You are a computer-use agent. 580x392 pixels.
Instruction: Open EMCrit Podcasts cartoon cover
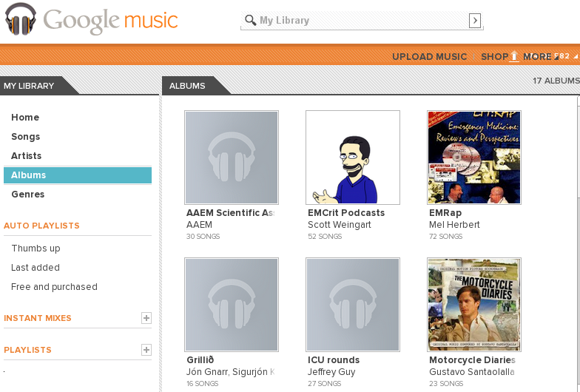[353, 158]
